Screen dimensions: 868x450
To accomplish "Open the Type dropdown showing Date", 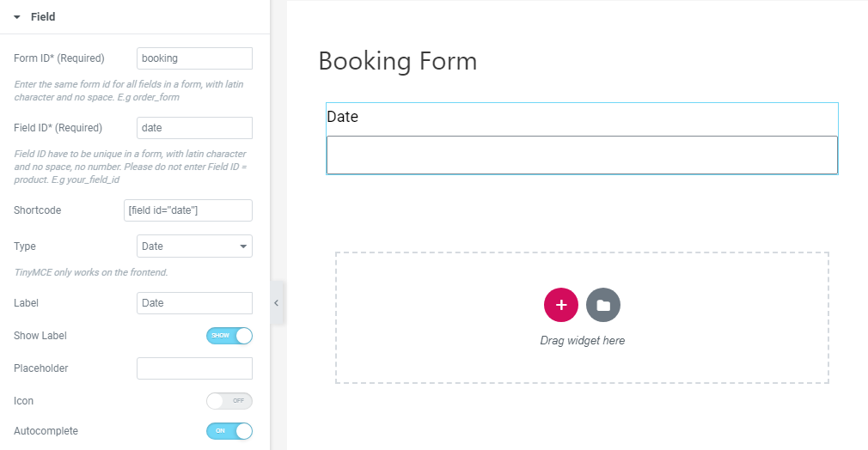I will pyautogui.click(x=194, y=246).
